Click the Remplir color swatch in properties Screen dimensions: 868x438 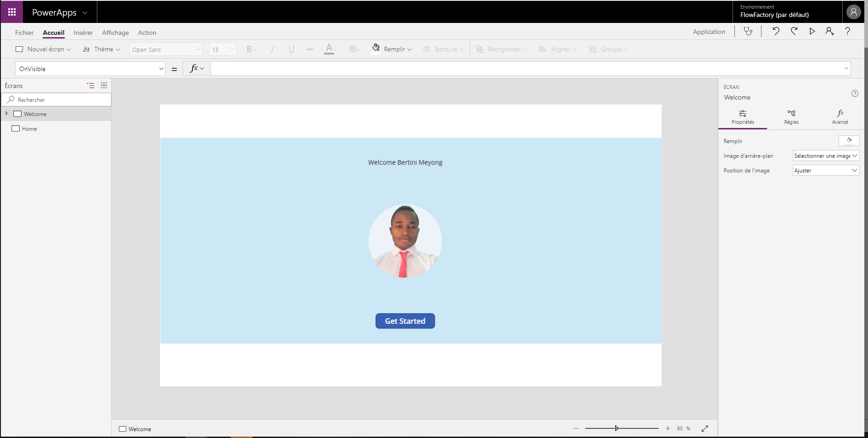[x=849, y=141]
